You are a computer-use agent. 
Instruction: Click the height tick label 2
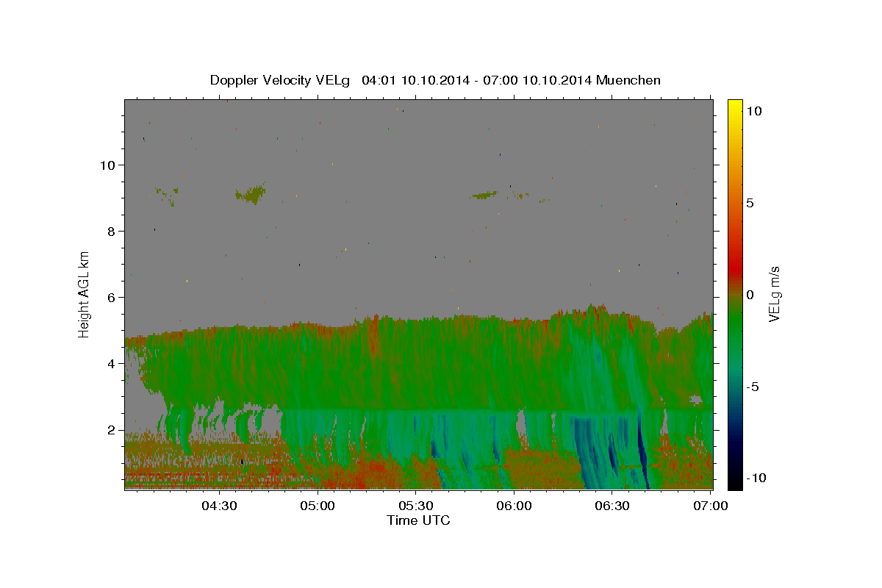111,429
